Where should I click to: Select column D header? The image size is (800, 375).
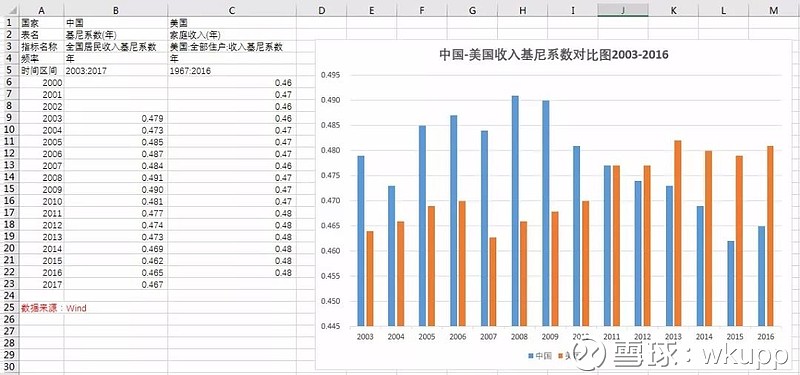point(321,10)
